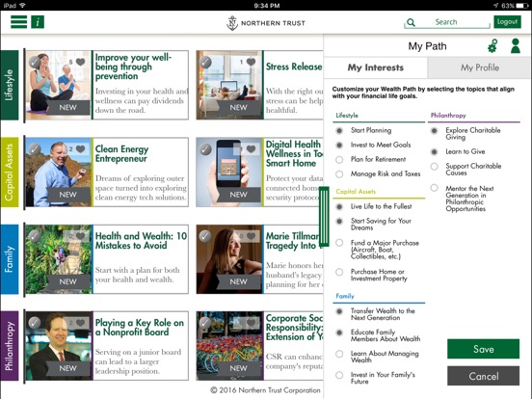Tap the search magnifier icon
532x399 pixels.
coord(411,22)
